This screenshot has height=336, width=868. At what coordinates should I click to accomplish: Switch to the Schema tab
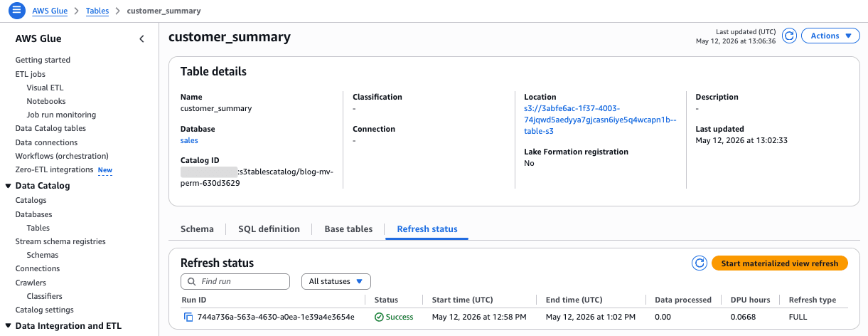coord(197,229)
